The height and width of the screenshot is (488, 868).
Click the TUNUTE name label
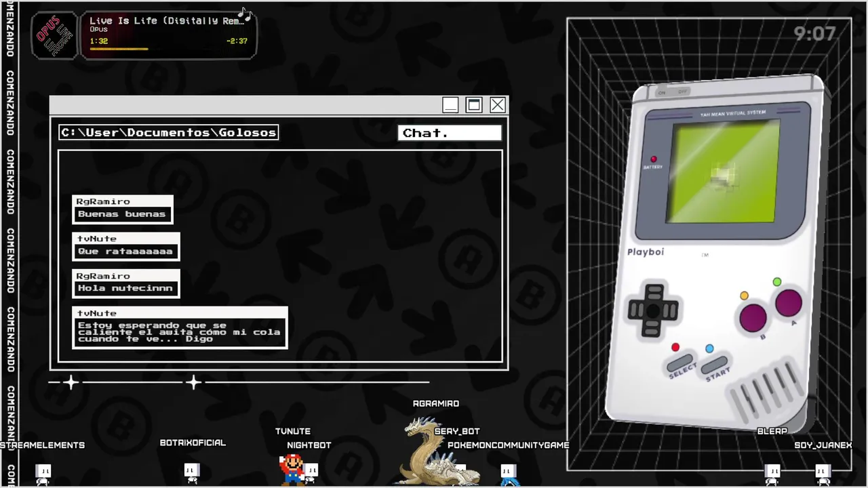pos(293,431)
